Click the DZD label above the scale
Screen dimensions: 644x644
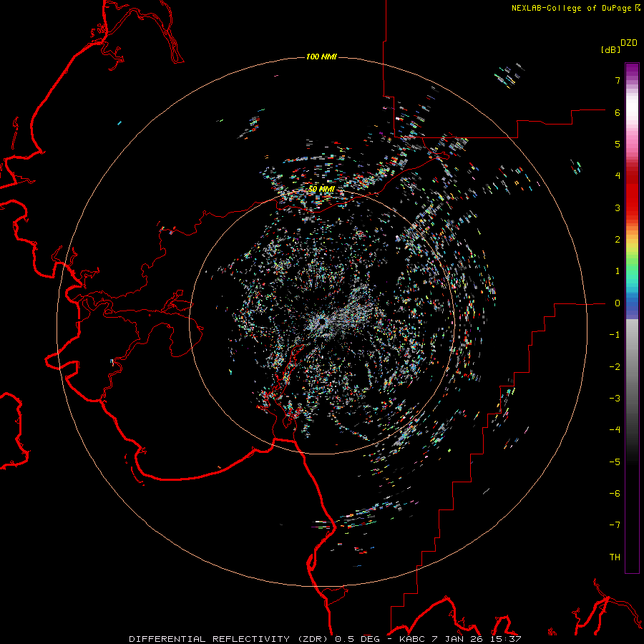(629, 43)
